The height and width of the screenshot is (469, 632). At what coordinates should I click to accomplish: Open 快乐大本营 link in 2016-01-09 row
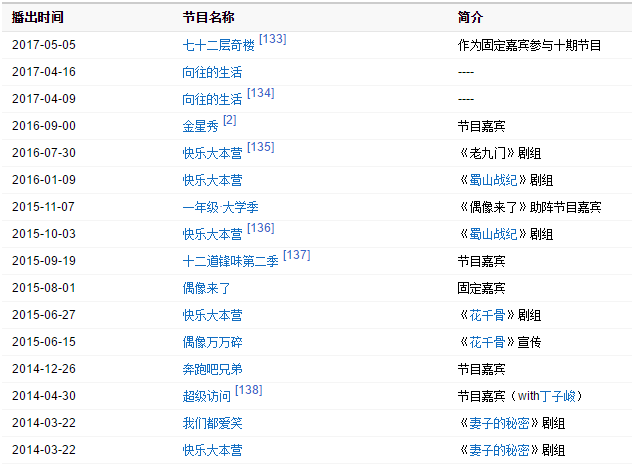[x=212, y=180]
